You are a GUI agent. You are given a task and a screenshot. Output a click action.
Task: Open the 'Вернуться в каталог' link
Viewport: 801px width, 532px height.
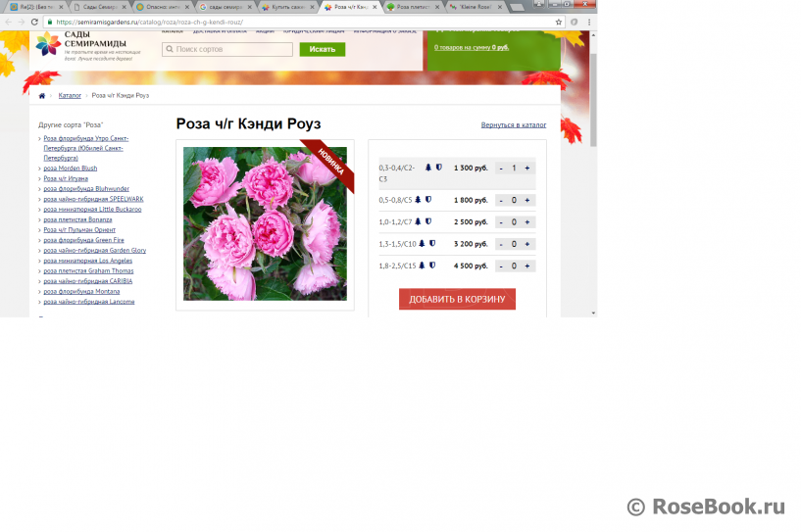click(513, 125)
